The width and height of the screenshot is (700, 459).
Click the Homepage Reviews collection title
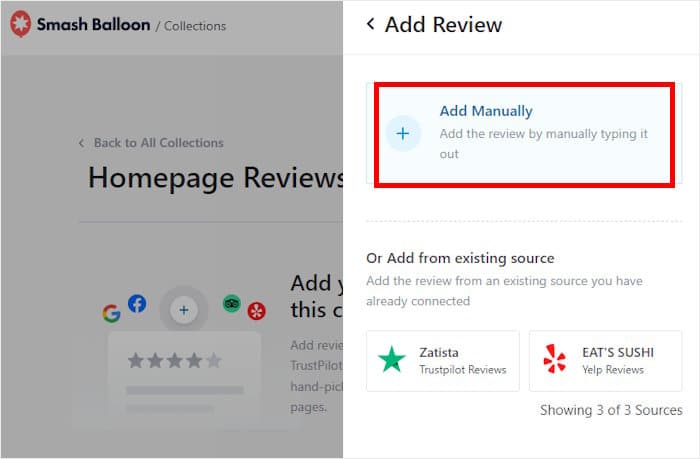click(216, 178)
